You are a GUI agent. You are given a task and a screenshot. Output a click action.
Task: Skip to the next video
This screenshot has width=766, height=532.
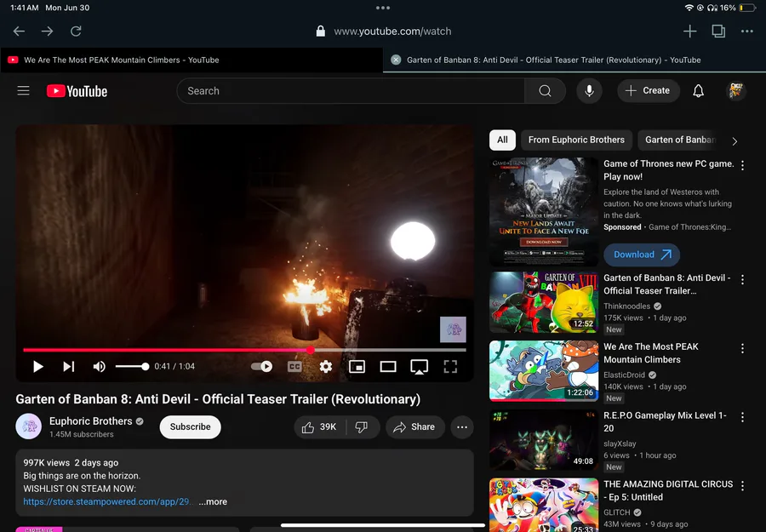click(68, 366)
